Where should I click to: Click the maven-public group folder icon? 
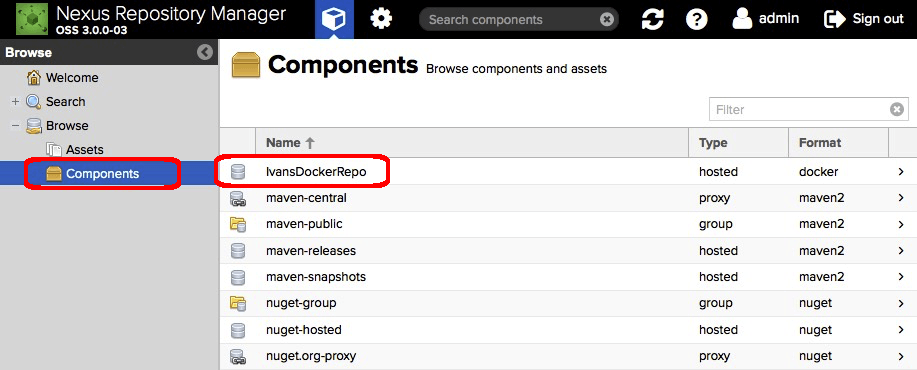(237, 224)
